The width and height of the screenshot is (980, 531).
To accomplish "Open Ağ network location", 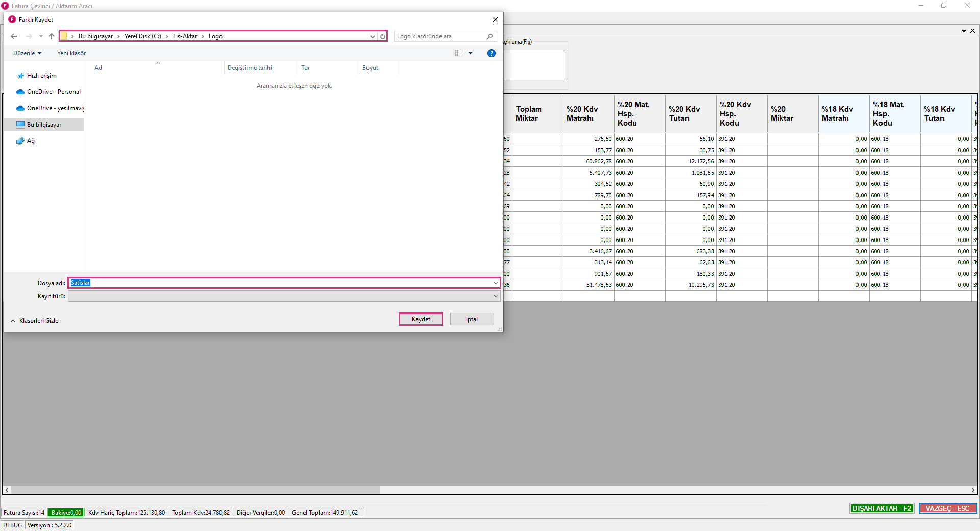I will click(x=31, y=141).
